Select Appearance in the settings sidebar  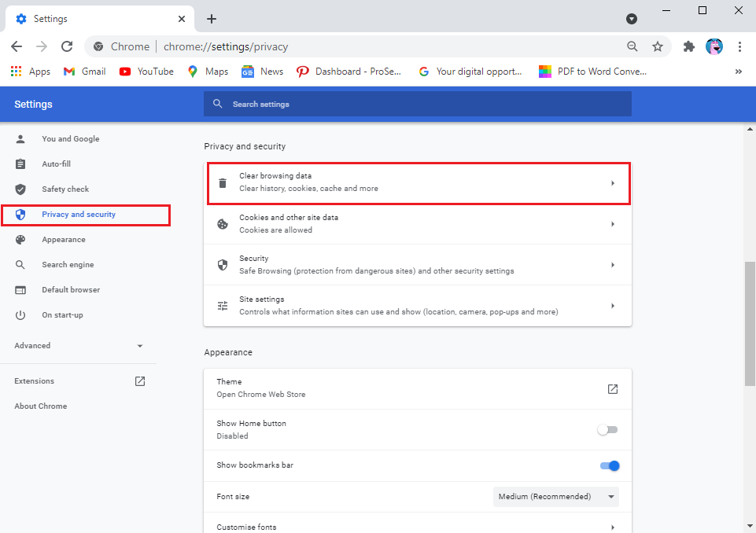coord(63,240)
